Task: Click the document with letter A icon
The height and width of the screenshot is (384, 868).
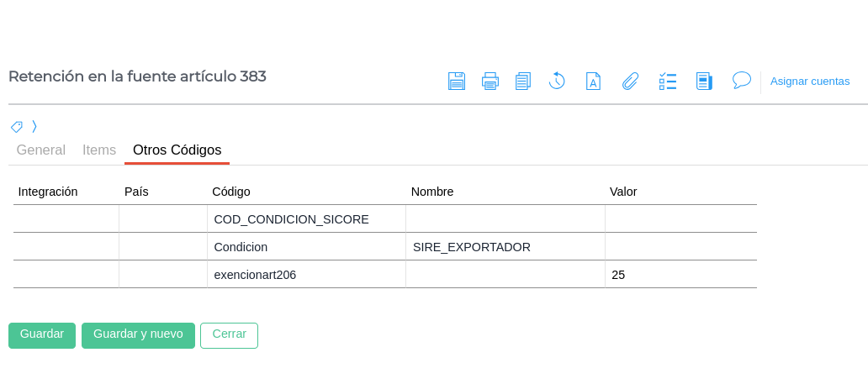Action: 593,82
